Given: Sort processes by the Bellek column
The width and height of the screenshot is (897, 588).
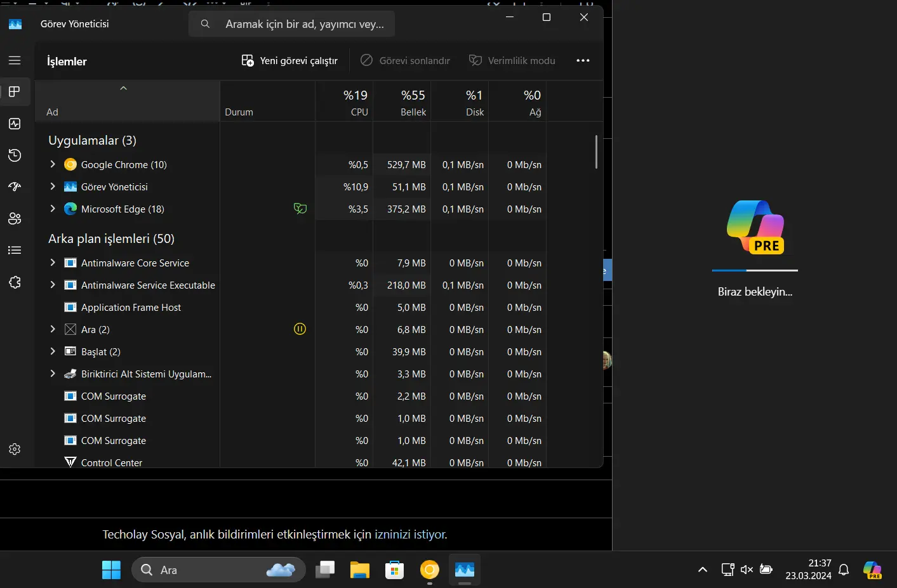Looking at the screenshot, I should click(x=402, y=101).
